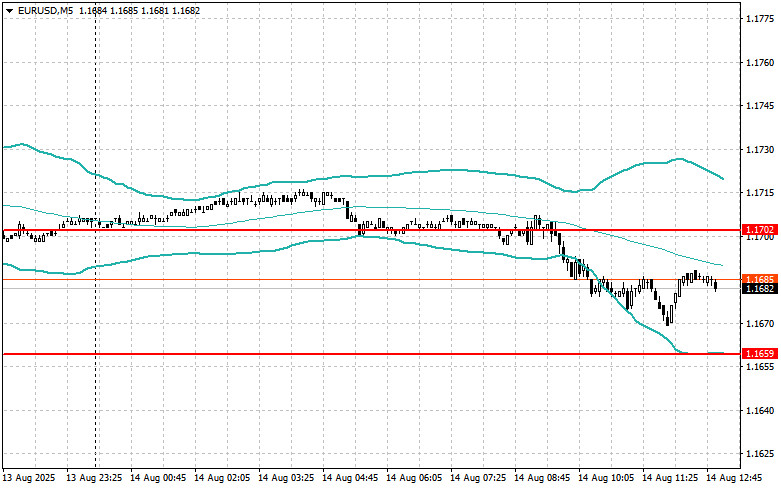The image size is (781, 489).
Task: Click the 14 Aug 10:05 time label
Action: (x=606, y=478)
